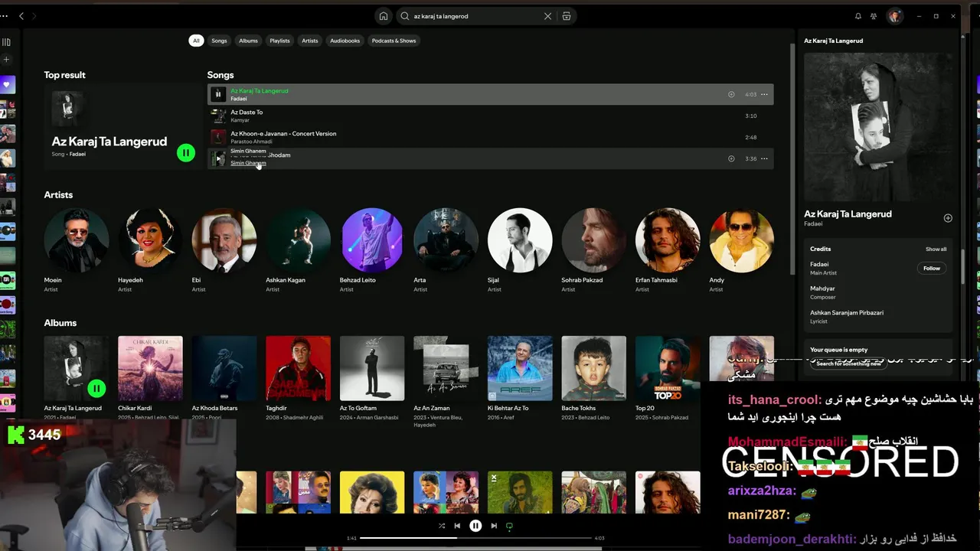The height and width of the screenshot is (551, 980).
Task: Toggle shuffle playback
Action: click(442, 526)
